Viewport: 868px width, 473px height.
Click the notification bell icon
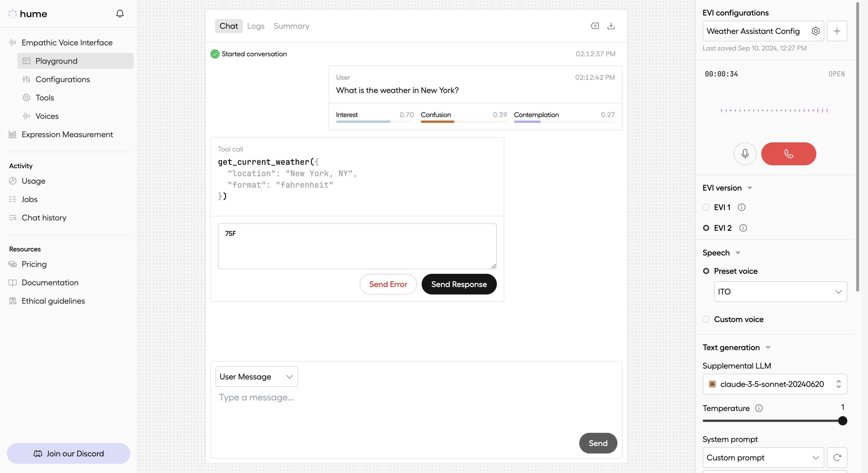[x=120, y=13]
